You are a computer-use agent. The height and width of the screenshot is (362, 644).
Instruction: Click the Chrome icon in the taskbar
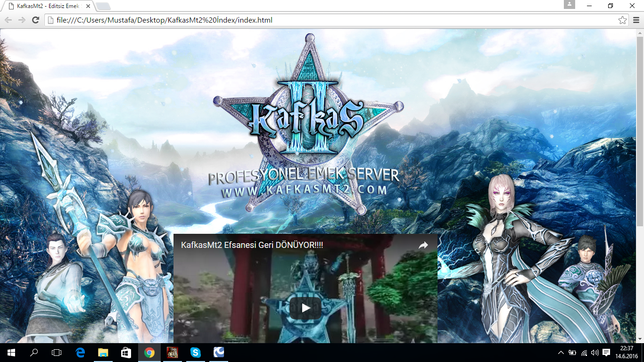click(x=149, y=353)
